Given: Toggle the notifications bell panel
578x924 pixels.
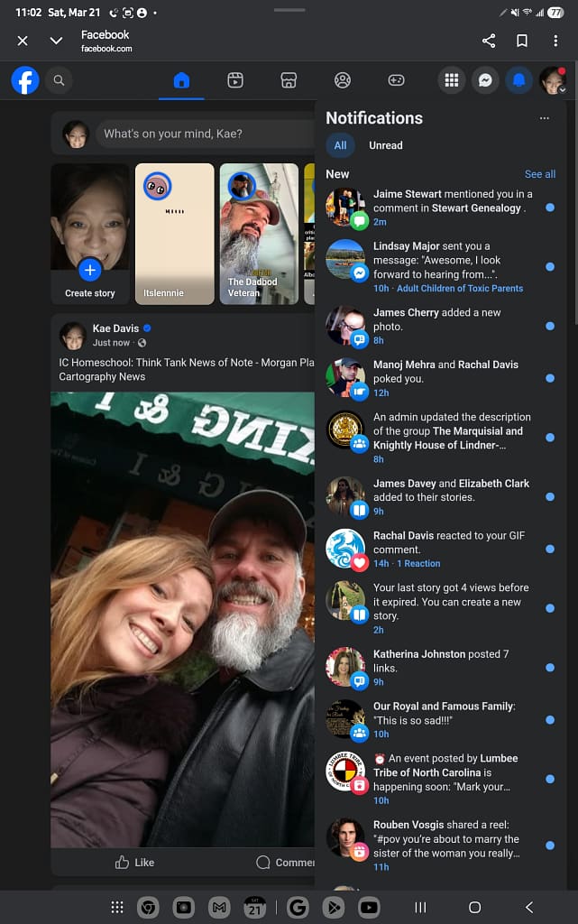Looking at the screenshot, I should [518, 80].
